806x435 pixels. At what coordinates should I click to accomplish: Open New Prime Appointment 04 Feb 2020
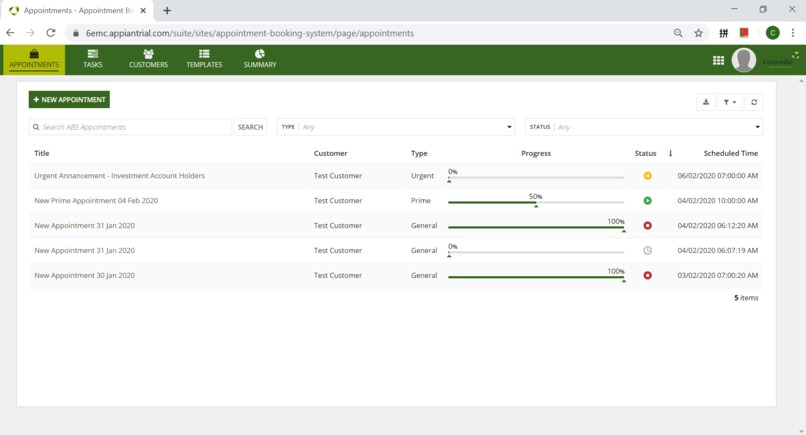(96, 201)
